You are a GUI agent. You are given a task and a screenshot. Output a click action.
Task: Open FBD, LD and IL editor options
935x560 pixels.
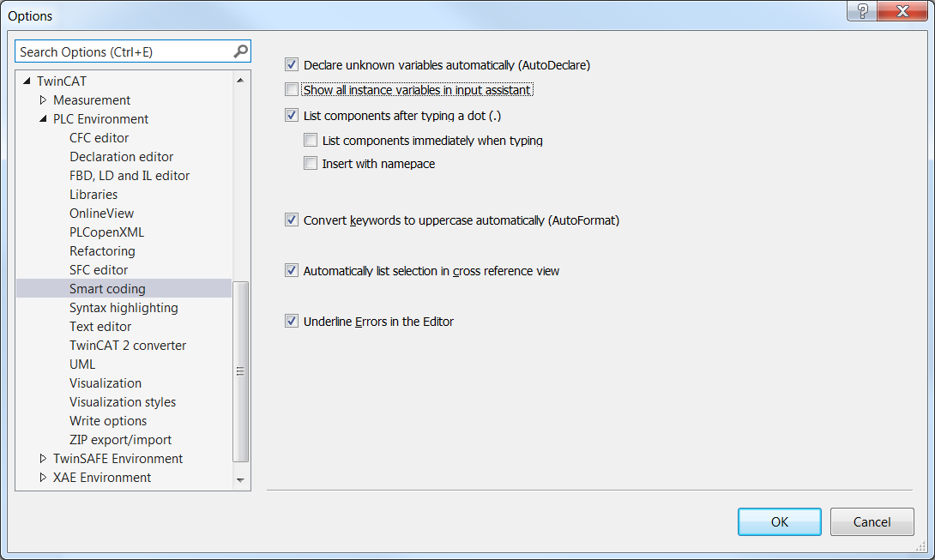pos(130,176)
